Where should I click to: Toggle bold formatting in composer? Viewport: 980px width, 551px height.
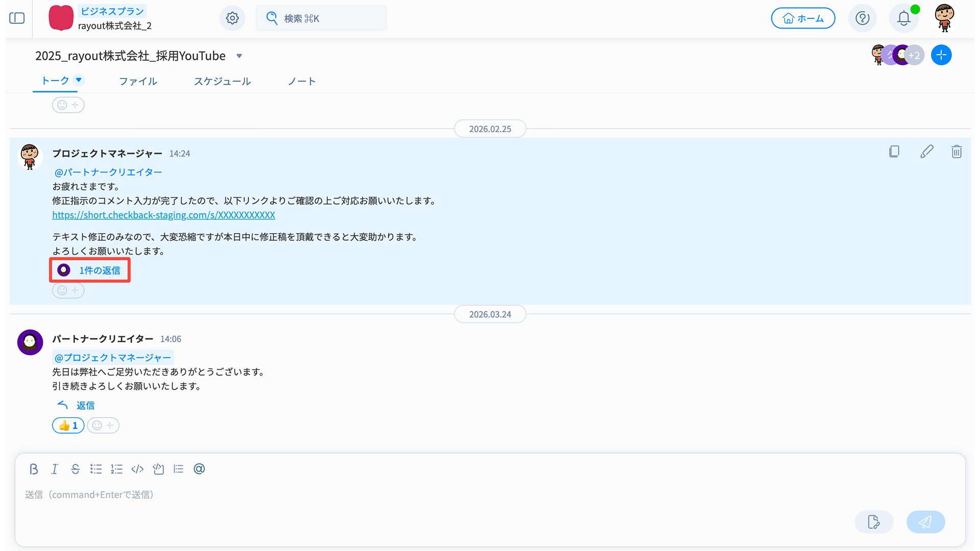click(34, 469)
